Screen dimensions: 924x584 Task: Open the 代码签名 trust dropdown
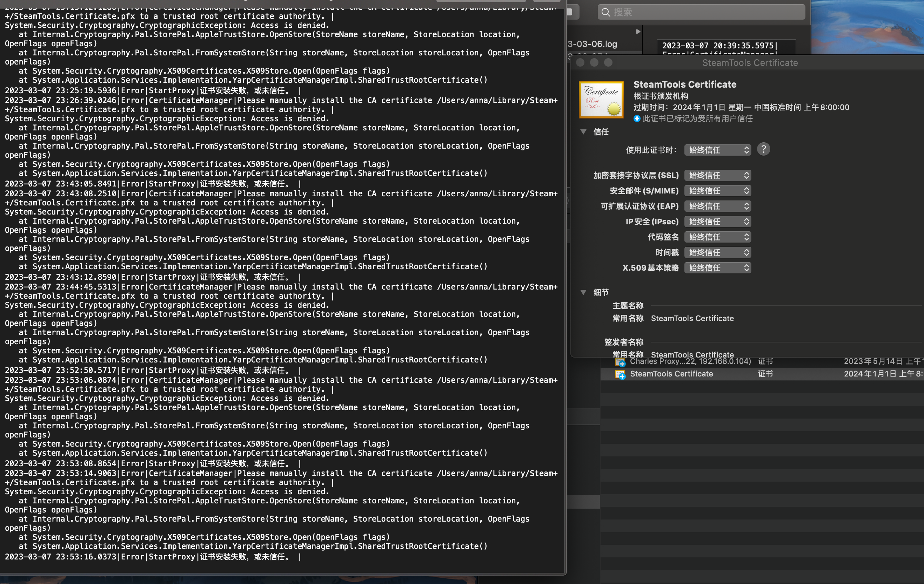coord(718,237)
